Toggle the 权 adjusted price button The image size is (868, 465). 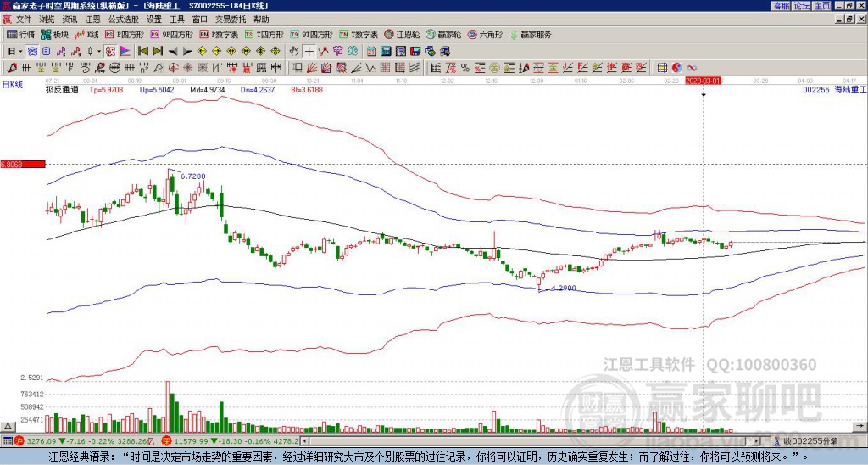coord(110,52)
